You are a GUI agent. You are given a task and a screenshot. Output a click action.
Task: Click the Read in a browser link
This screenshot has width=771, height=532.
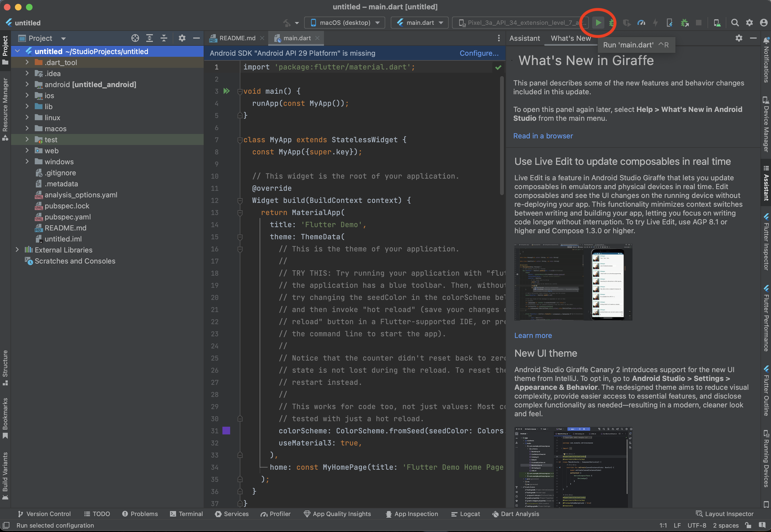pyautogui.click(x=543, y=136)
